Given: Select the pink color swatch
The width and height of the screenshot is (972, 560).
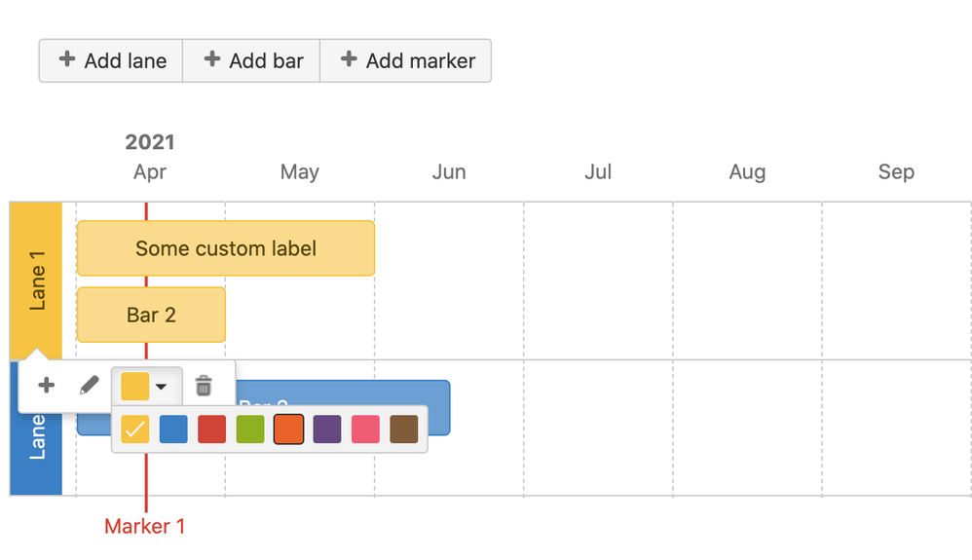Looking at the screenshot, I should [366, 429].
